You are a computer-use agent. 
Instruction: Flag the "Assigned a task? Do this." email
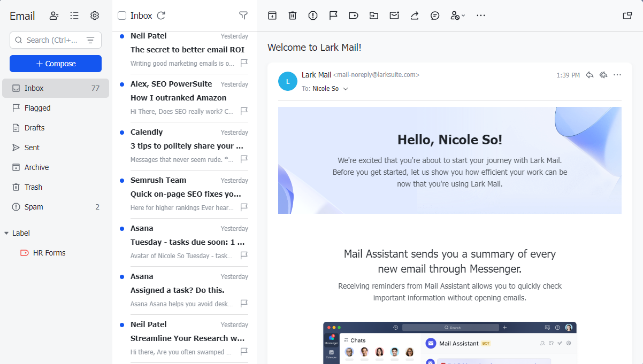click(244, 304)
